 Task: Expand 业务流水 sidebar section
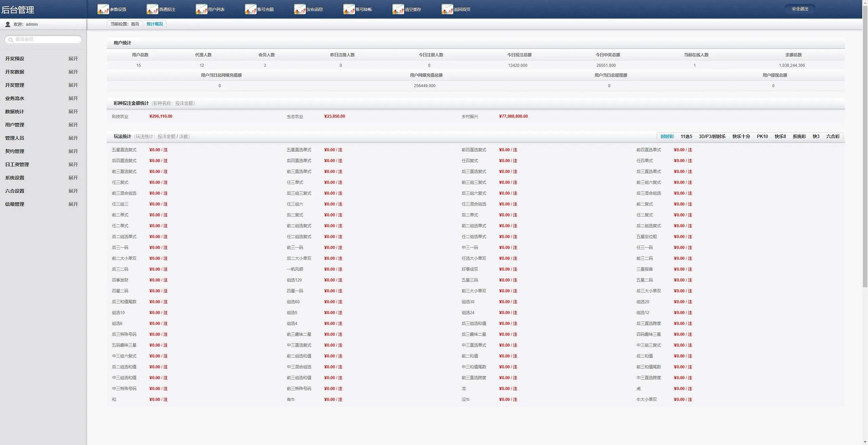pyautogui.click(x=73, y=98)
